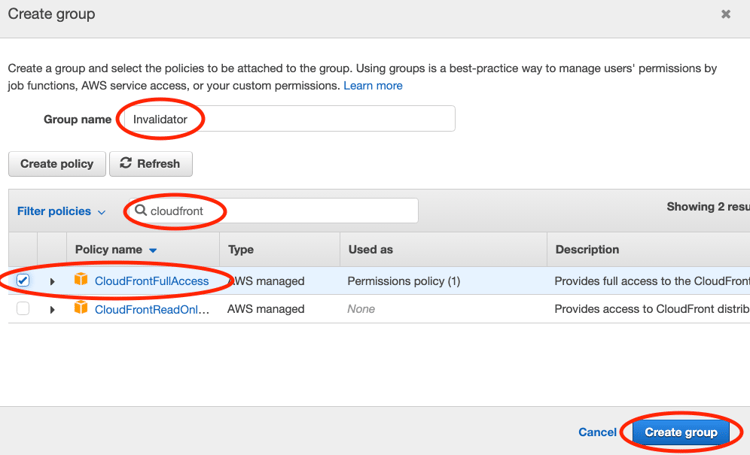The width and height of the screenshot is (750, 455).
Task: Click the magnifier icon in policy search
Action: pos(141,211)
